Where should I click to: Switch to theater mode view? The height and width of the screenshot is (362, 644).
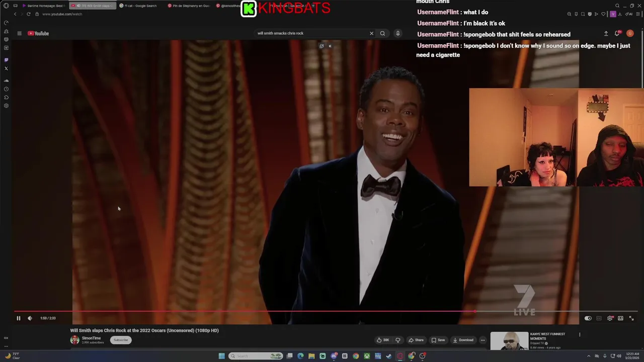click(x=620, y=318)
